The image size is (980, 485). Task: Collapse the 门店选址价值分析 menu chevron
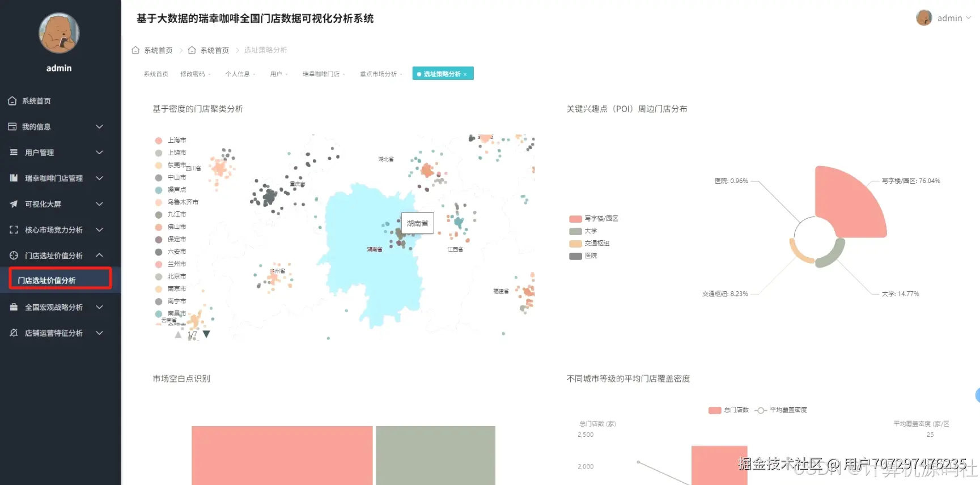tap(99, 256)
